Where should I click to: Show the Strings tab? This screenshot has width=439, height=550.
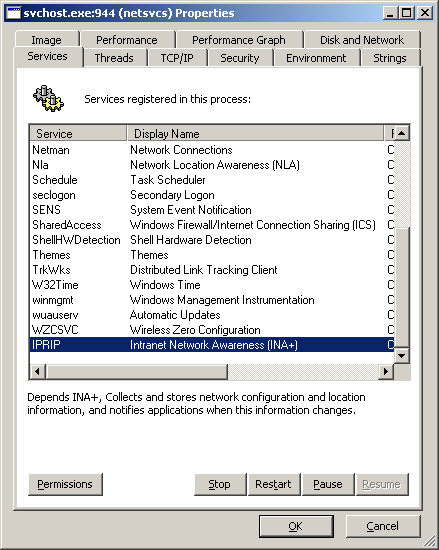point(390,58)
